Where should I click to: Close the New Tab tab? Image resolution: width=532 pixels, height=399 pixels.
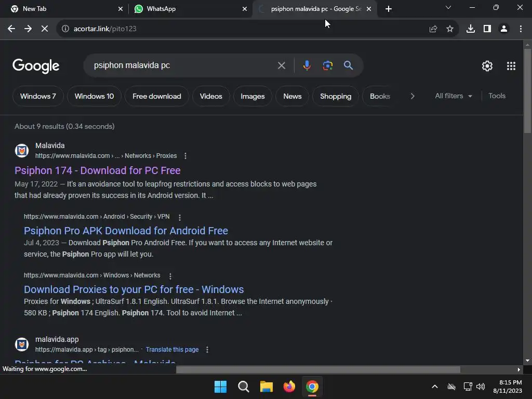pos(121,9)
